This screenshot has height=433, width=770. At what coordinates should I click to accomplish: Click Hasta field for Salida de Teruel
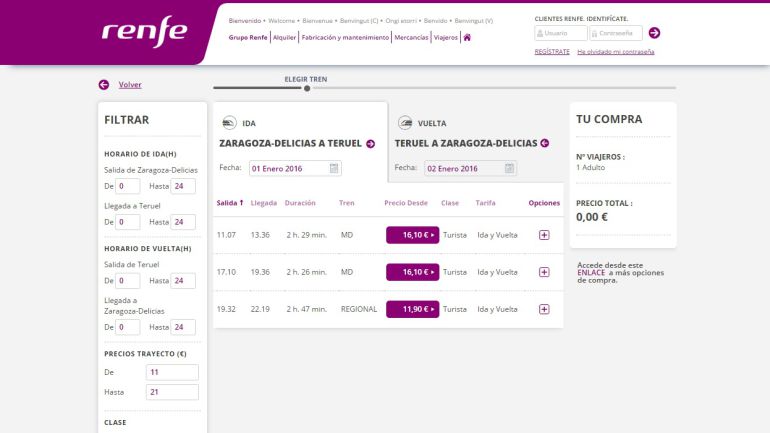[183, 281]
